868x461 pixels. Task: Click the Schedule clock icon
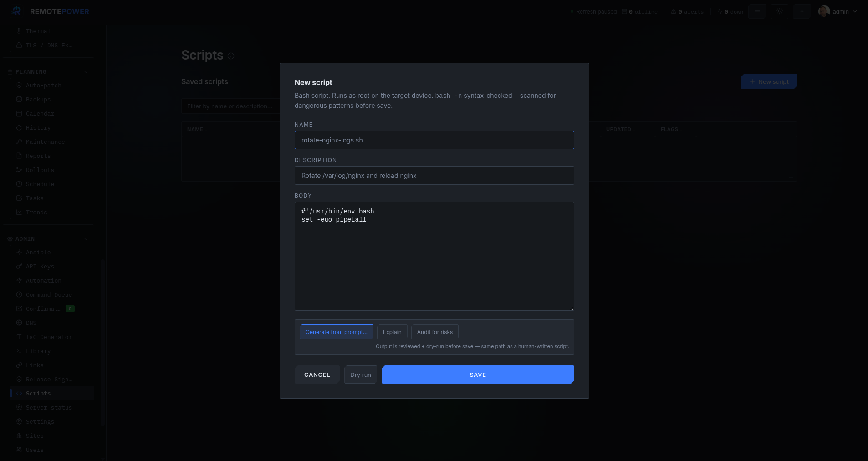19,184
